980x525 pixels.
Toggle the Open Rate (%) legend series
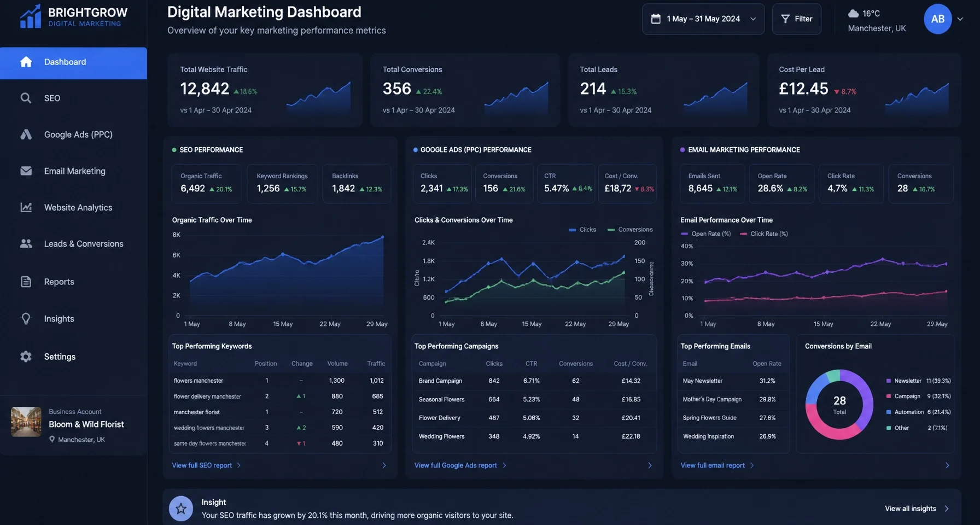tap(705, 234)
